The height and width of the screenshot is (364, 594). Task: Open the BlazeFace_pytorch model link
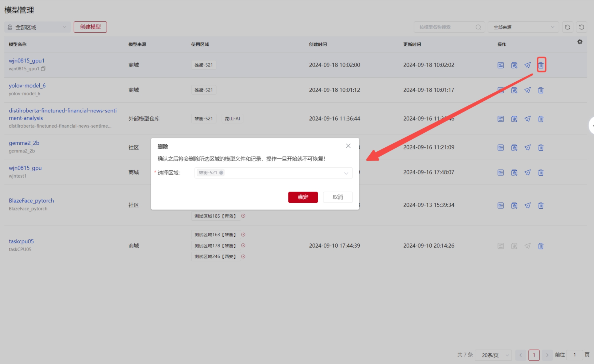(31, 201)
